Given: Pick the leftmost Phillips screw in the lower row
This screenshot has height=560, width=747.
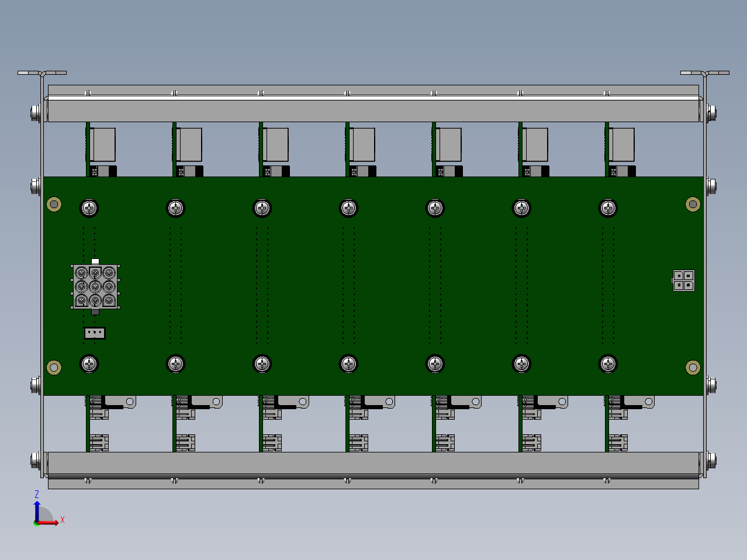Looking at the screenshot, I should 89,364.
